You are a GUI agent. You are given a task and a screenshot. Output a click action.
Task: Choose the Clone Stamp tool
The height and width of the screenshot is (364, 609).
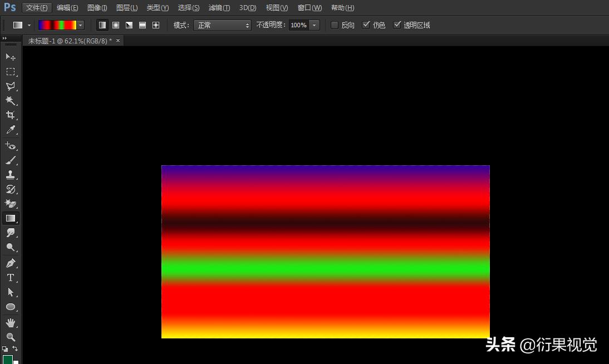(x=11, y=174)
